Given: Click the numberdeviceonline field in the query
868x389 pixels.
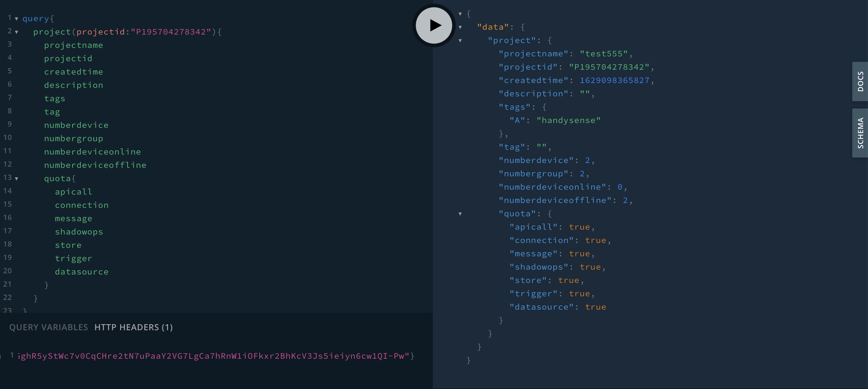Looking at the screenshot, I should pyautogui.click(x=92, y=152).
